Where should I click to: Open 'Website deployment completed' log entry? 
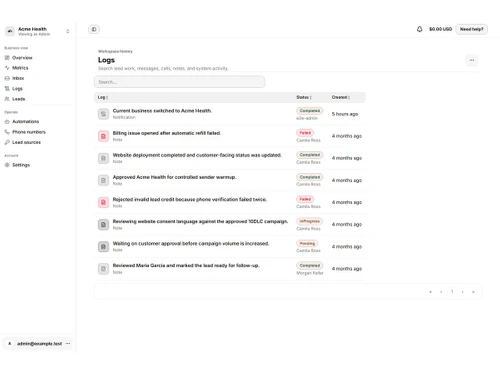point(197,155)
